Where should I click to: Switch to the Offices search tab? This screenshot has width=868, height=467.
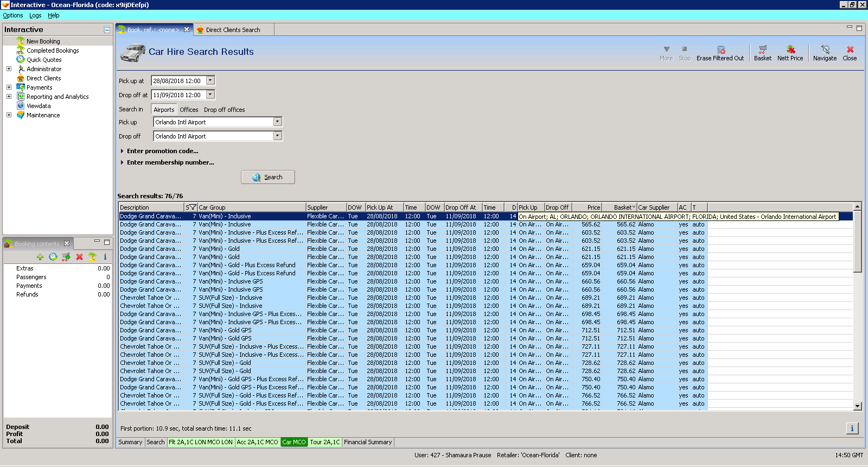(189, 110)
